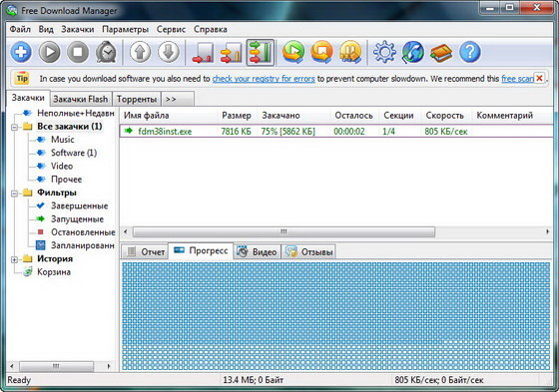Click the yellow Tip icon
The width and height of the screenshot is (559, 392).
click(22, 79)
